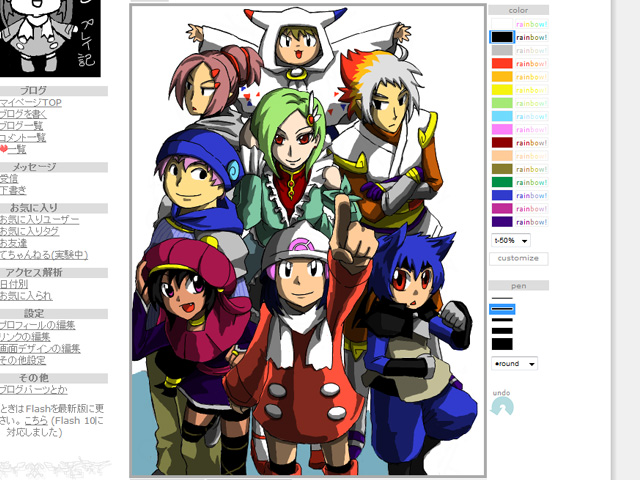
Task: Select the thickest pen size block
Action: point(502,344)
